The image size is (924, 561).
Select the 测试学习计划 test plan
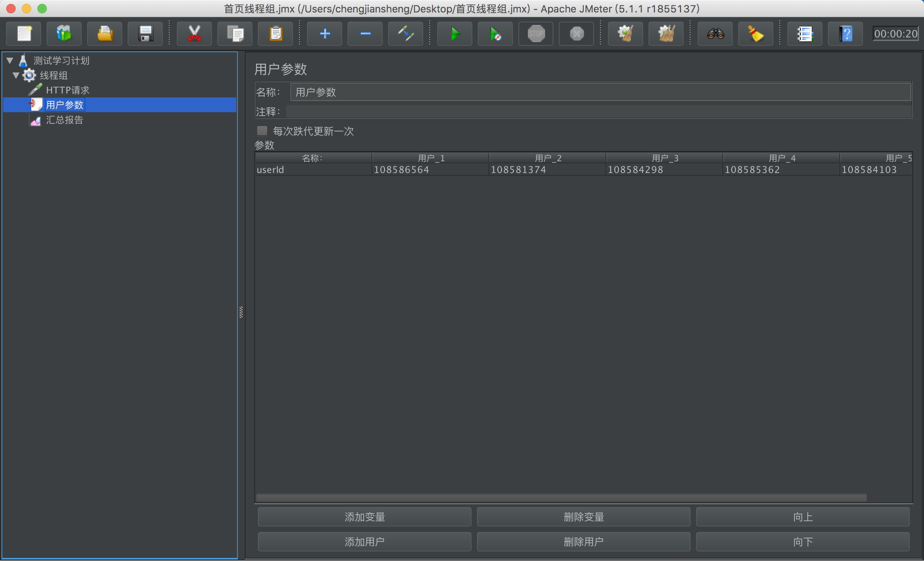61,60
